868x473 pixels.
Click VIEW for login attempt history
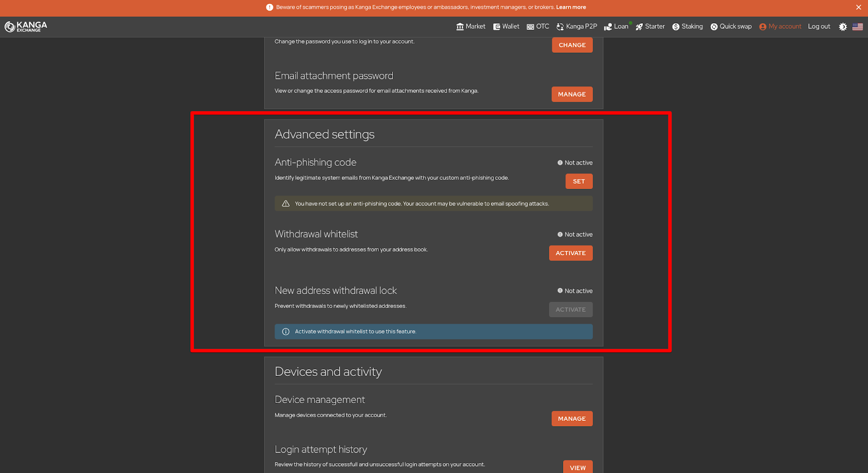pyautogui.click(x=577, y=468)
